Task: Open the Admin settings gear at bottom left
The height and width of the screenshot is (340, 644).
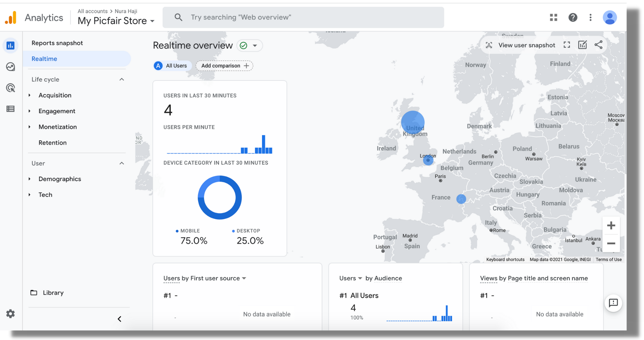Action: [10, 313]
